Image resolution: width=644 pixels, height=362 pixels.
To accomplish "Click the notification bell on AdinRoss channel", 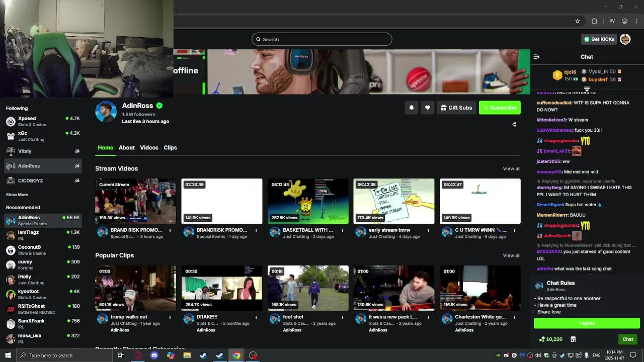I will (x=412, y=108).
